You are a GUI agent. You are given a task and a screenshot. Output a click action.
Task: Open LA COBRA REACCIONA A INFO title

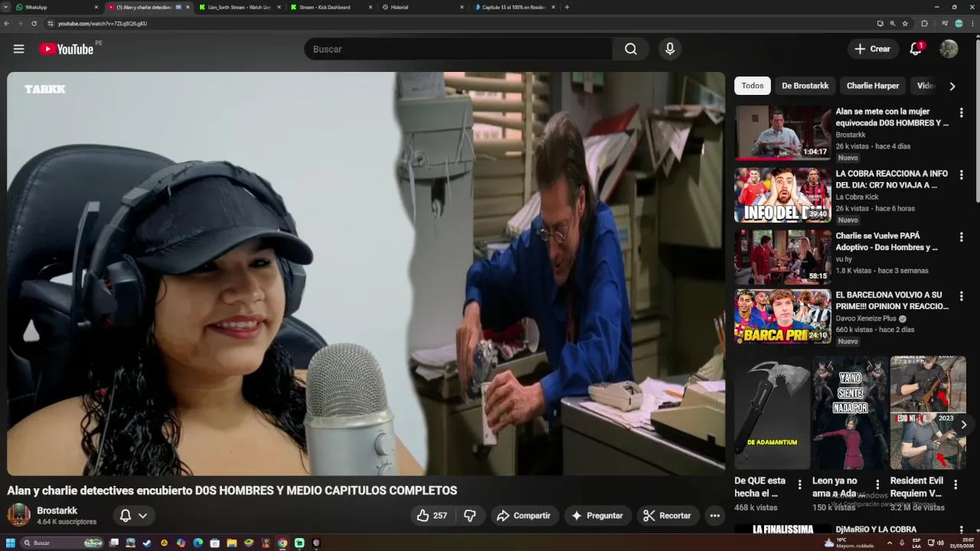tap(892, 179)
